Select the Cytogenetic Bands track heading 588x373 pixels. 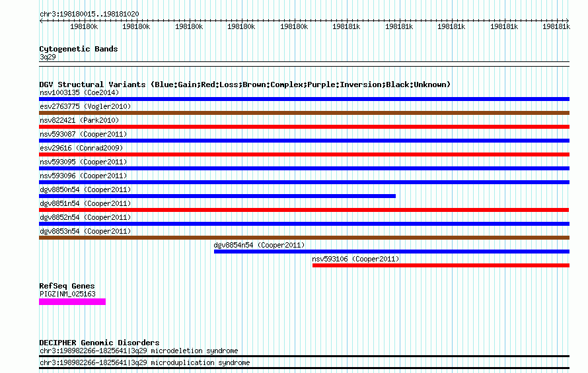(x=79, y=49)
